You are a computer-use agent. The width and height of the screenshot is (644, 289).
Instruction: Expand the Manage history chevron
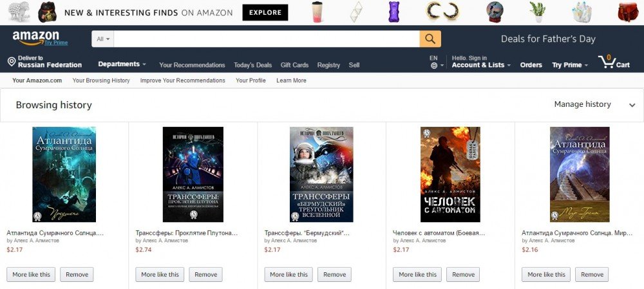pos(632,105)
